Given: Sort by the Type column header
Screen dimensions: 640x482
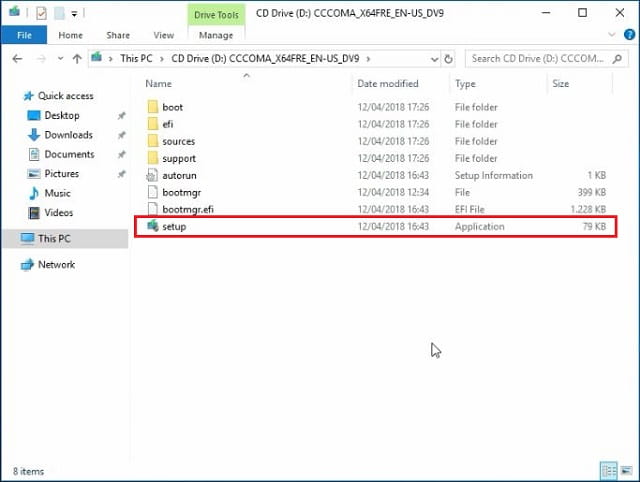Looking at the screenshot, I should (x=465, y=84).
